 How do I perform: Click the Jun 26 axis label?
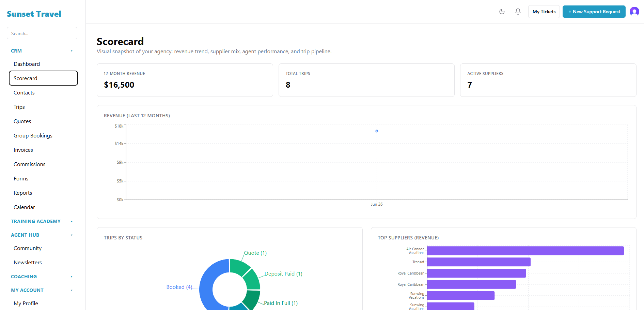377,204
